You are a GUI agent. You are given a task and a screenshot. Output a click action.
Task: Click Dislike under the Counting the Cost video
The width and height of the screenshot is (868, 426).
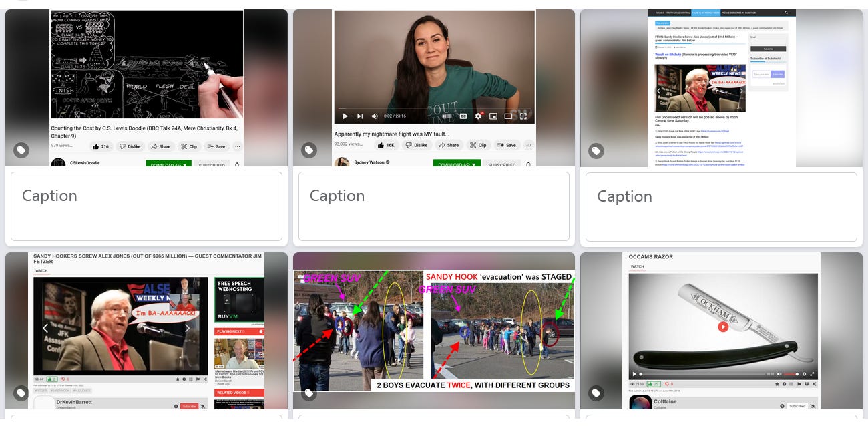pyautogui.click(x=130, y=146)
